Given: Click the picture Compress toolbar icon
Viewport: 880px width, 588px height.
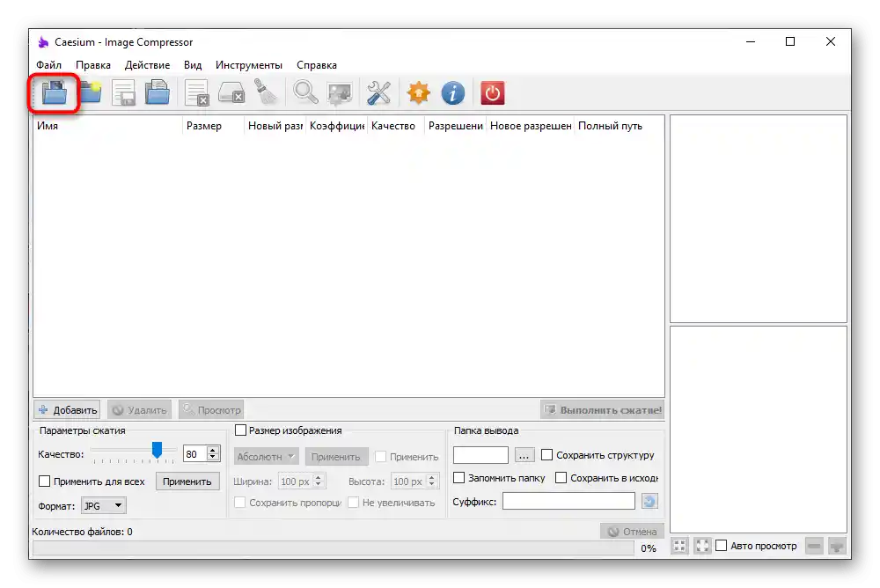Looking at the screenshot, I should [340, 94].
